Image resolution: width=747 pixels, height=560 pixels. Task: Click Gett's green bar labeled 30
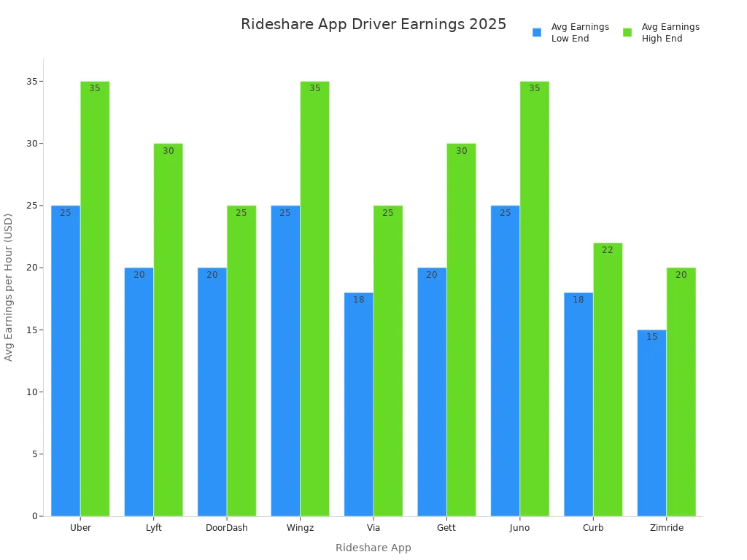[461, 330]
